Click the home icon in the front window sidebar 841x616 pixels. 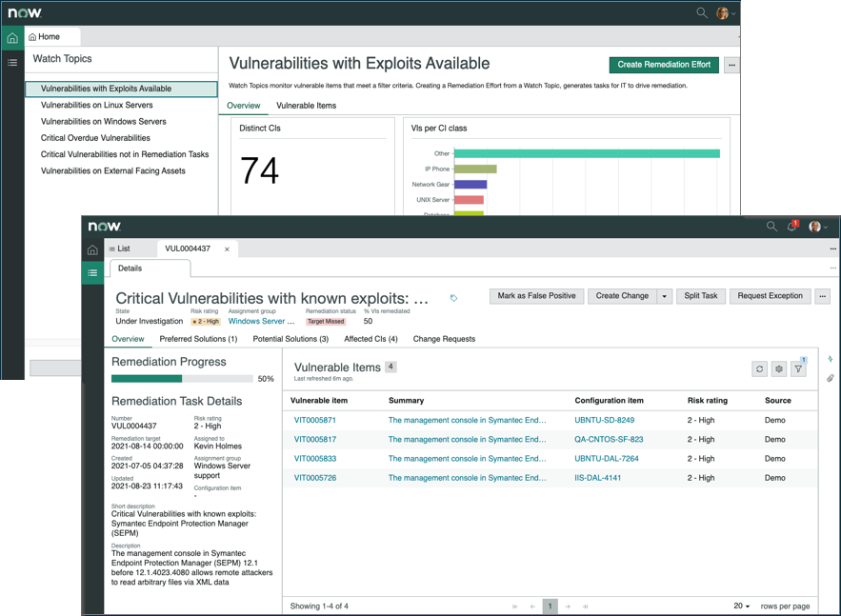tap(92, 249)
